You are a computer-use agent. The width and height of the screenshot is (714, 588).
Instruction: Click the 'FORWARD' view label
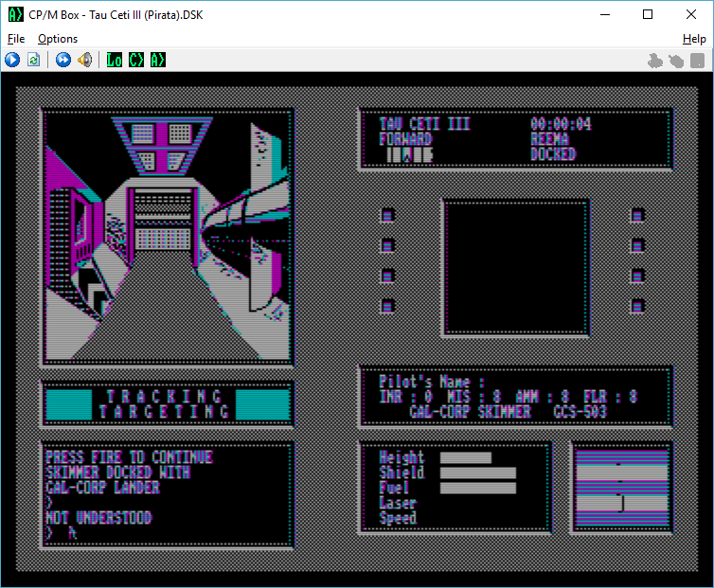(x=405, y=139)
